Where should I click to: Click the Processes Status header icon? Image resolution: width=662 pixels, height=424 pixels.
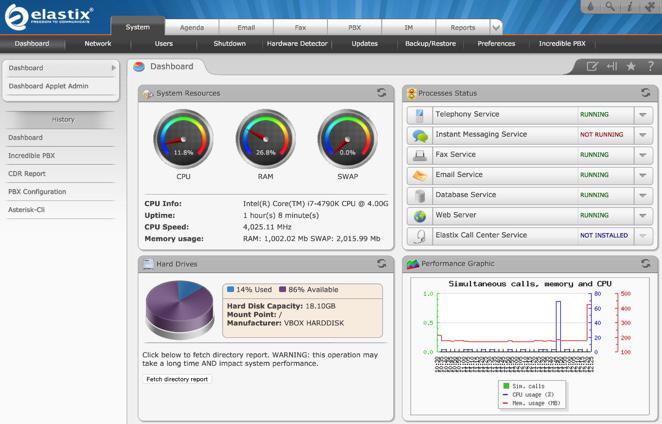[x=411, y=93]
